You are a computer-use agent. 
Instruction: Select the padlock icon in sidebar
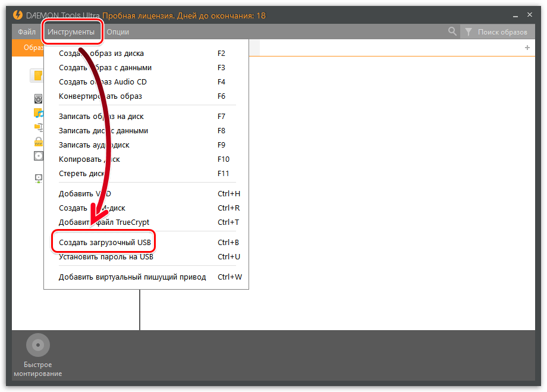coord(39,142)
